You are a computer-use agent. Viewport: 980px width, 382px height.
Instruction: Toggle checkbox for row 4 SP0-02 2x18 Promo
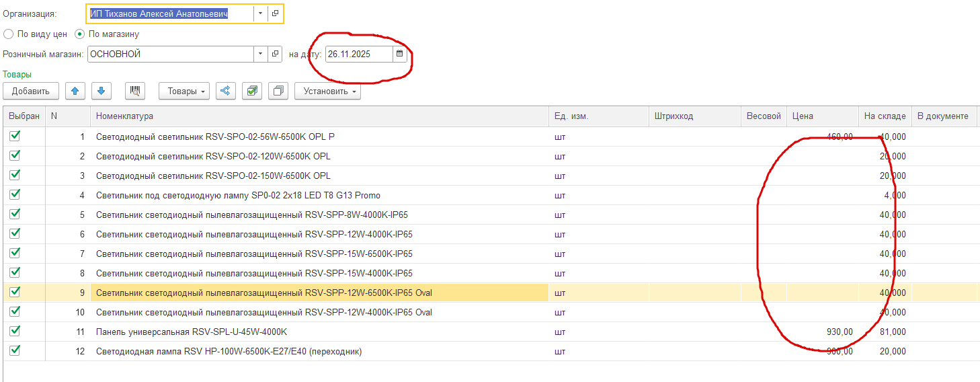tap(15, 194)
